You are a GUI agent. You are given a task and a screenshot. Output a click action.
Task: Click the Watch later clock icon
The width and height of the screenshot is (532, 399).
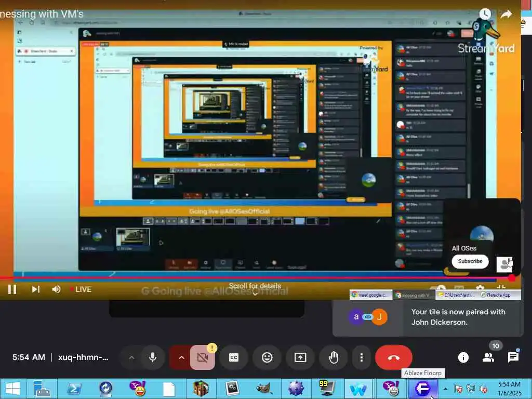pos(485,14)
